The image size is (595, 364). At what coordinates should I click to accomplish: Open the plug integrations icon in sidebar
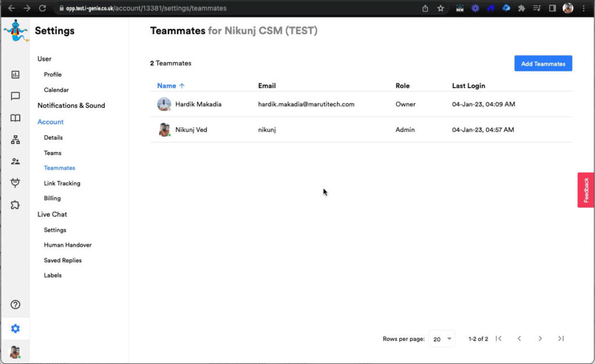pyautogui.click(x=16, y=183)
